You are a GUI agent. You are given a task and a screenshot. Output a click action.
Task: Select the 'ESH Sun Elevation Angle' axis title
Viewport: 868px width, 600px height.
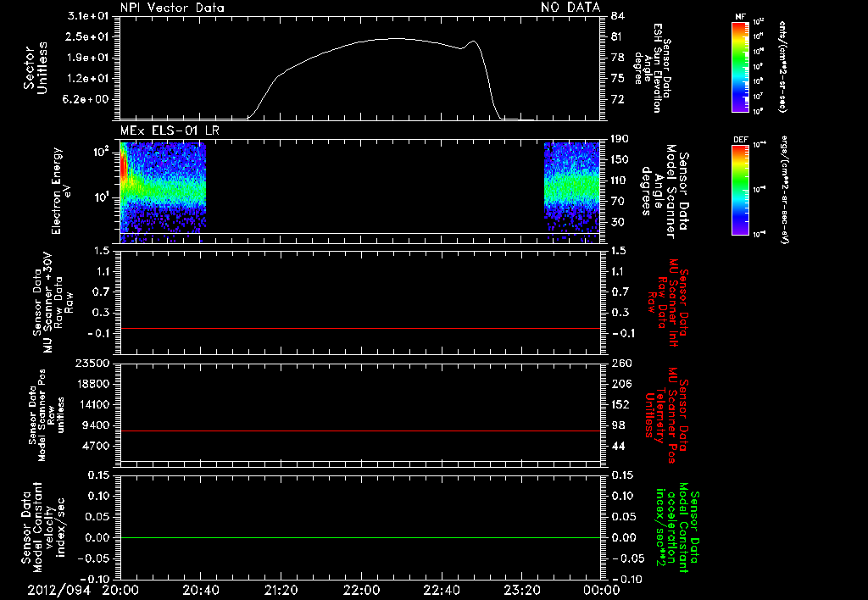[654, 68]
